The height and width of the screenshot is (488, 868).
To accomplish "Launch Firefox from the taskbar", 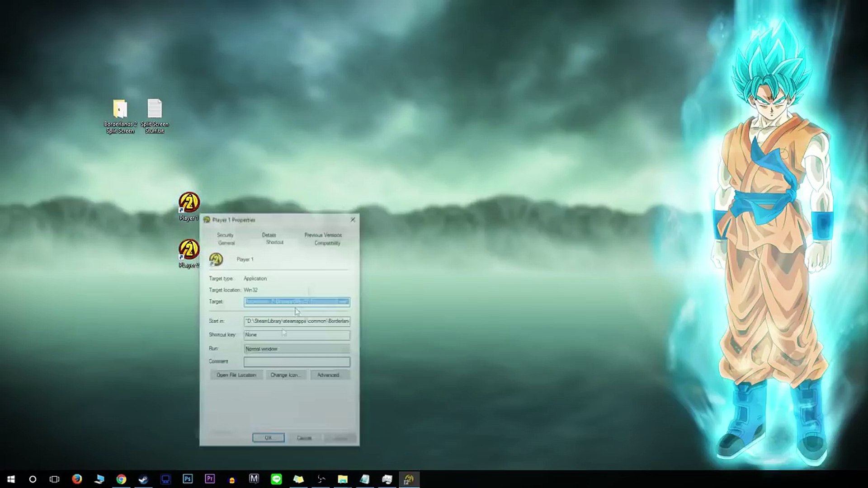I will point(77,479).
